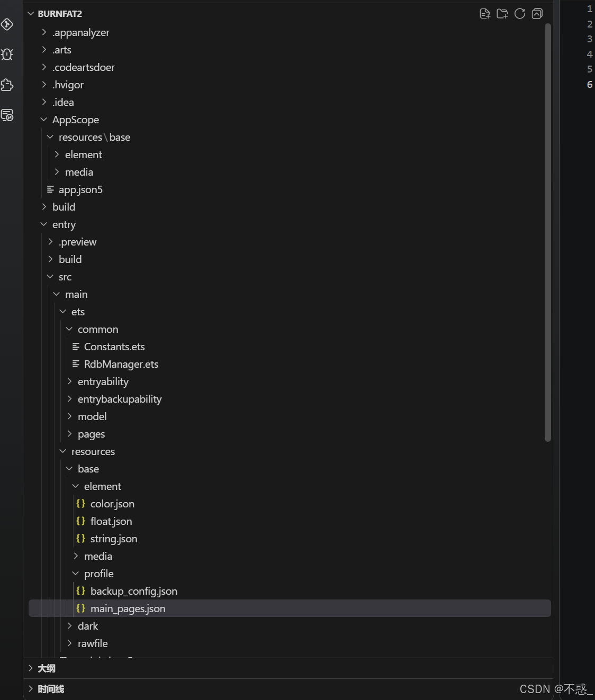Expand the .appanalyzer folder
This screenshot has height=700, width=595.
[44, 32]
